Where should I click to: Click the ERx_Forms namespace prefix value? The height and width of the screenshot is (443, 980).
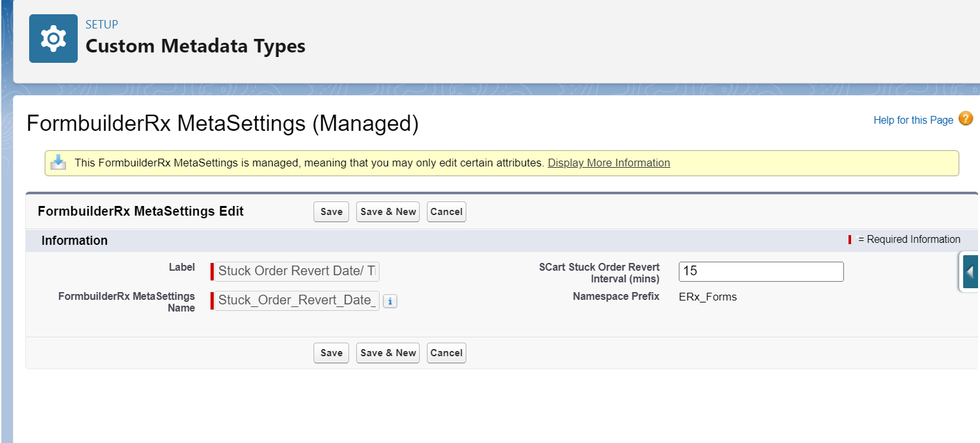pos(707,297)
